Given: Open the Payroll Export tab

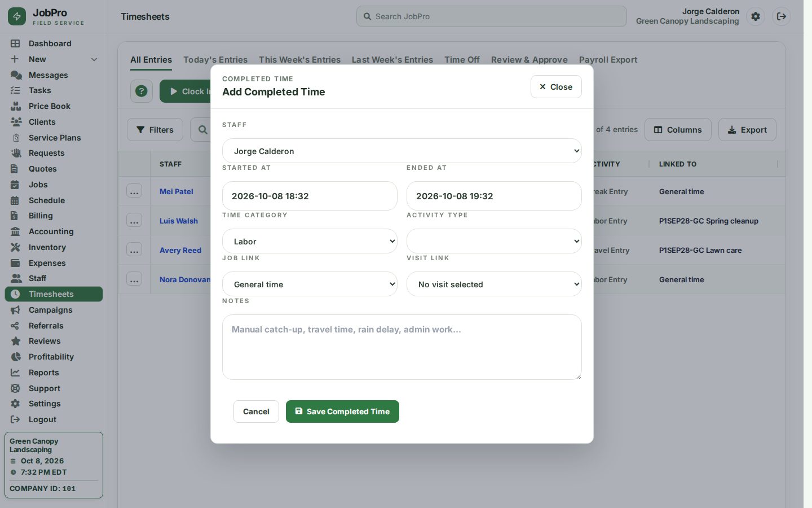Looking at the screenshot, I should click(x=608, y=60).
